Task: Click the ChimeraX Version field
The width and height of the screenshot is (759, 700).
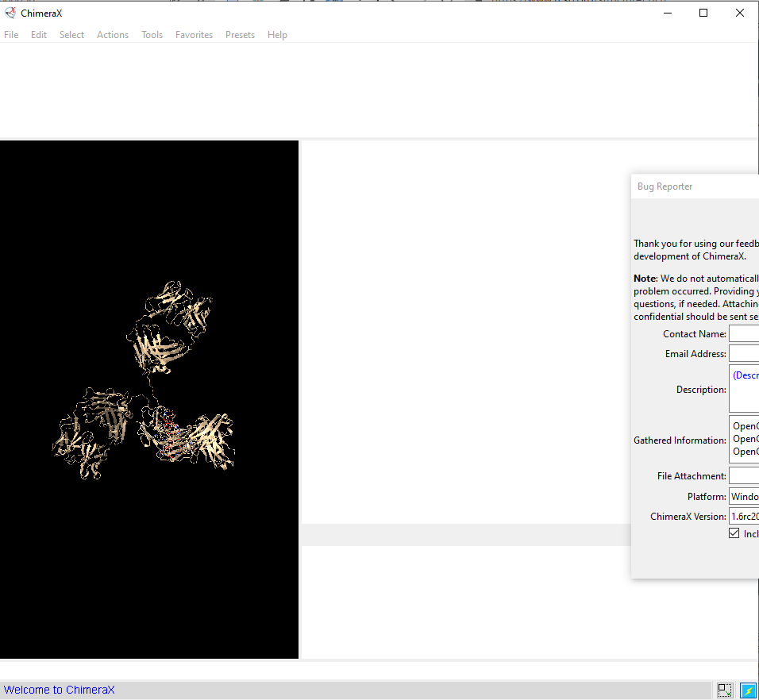Action: [x=744, y=517]
